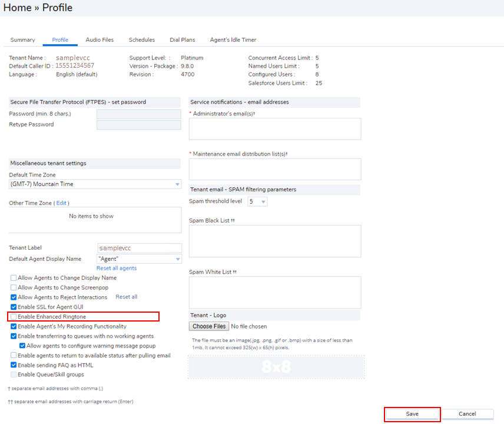Viewport: 504px width, 424px height.
Task: Check Enable Enhanced Ringtone
Action: pyautogui.click(x=14, y=317)
